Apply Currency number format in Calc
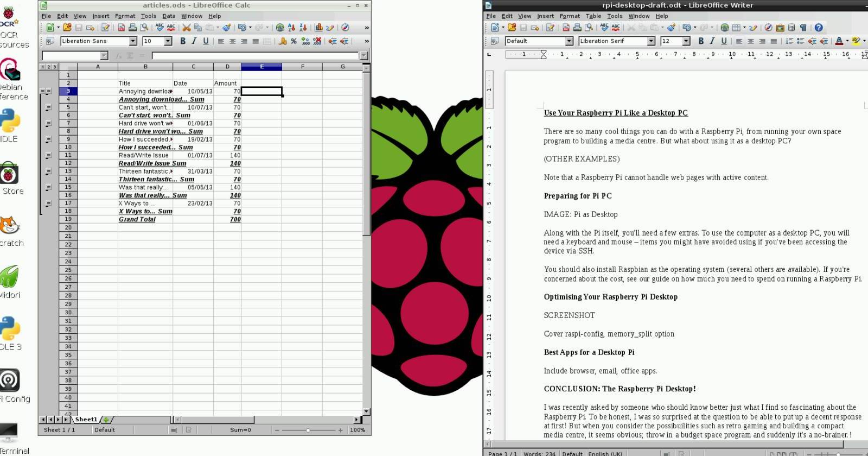This screenshot has height=456, width=868. point(283,41)
